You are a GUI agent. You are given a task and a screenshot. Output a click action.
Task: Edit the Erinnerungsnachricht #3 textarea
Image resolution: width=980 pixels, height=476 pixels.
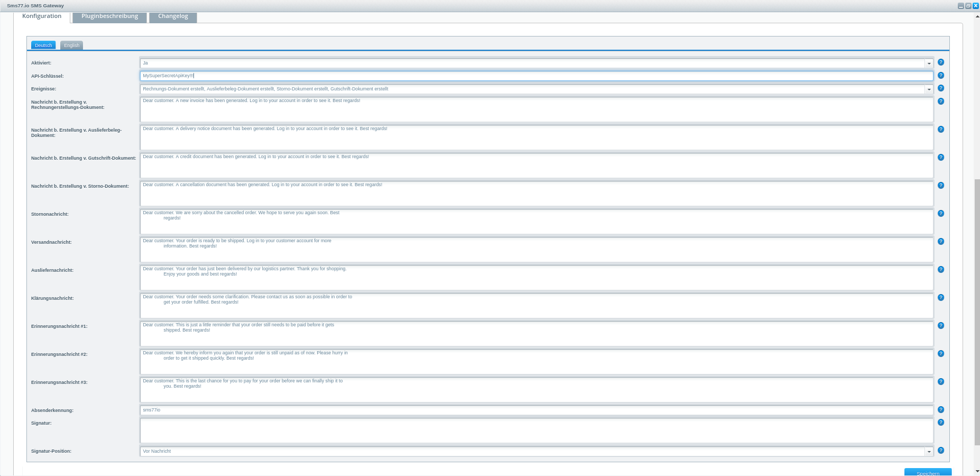537,390
